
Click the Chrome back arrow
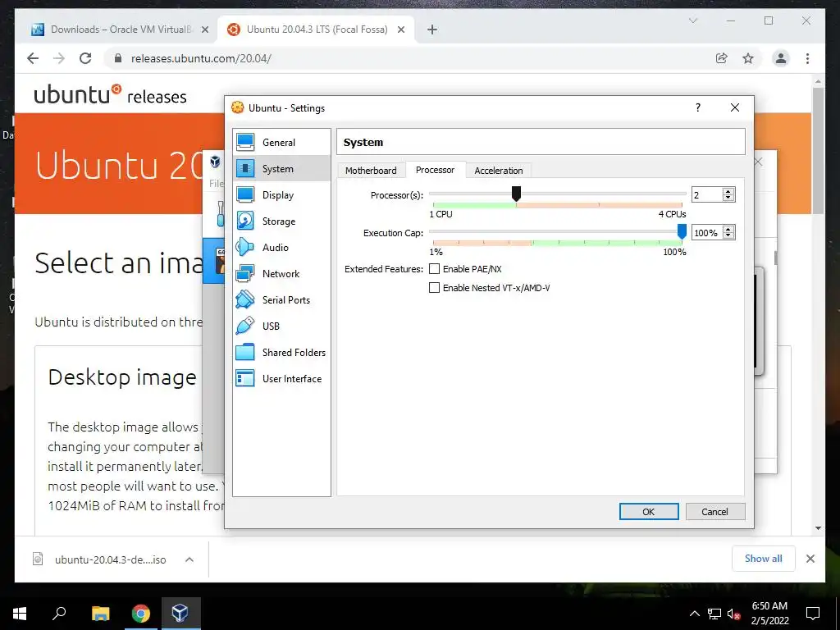(x=33, y=58)
